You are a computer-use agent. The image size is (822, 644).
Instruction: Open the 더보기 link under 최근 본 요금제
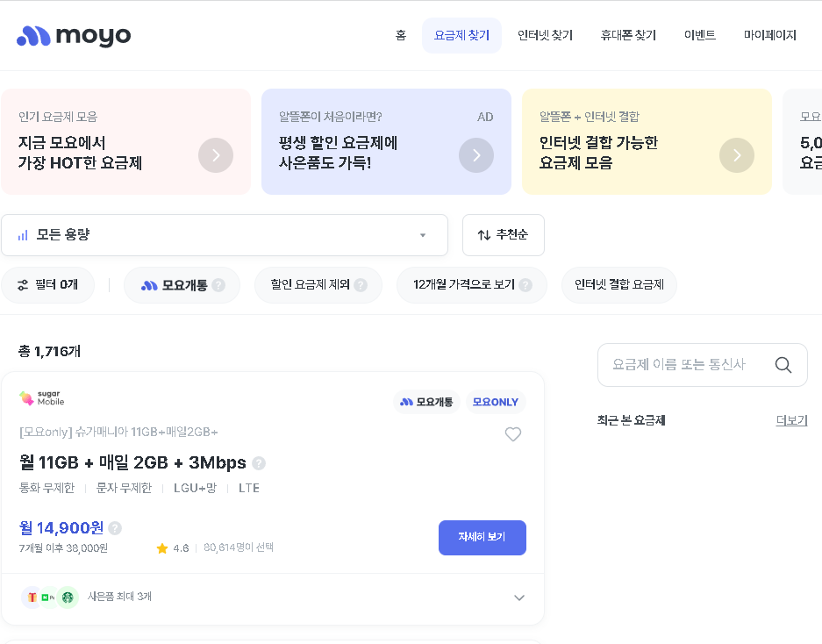(790, 421)
